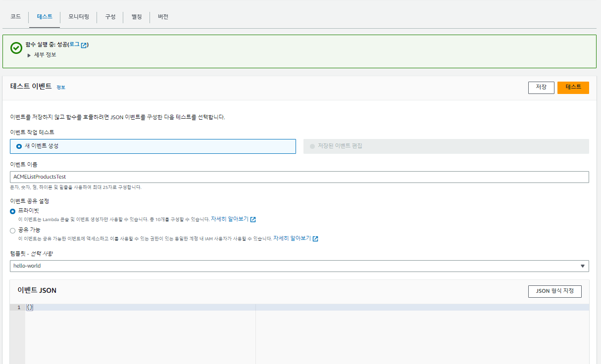
Task: Click the 이벤트 JSON heading
Action: pos(37,290)
